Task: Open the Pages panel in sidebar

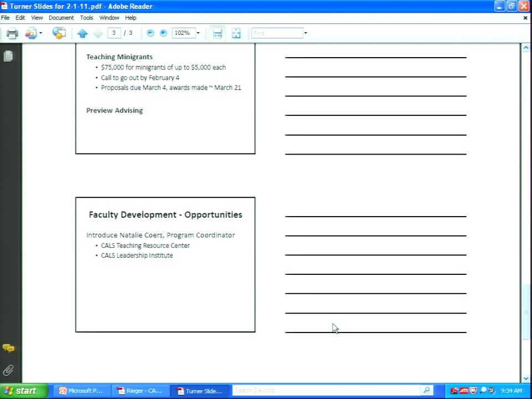Action: 8,56
